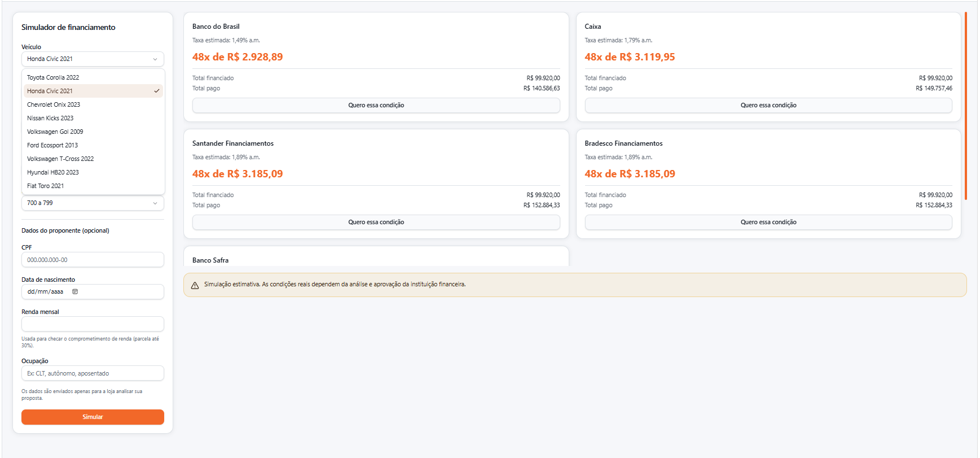Select Nissan Kicks 2023 option
The image size is (980, 458).
(93, 118)
